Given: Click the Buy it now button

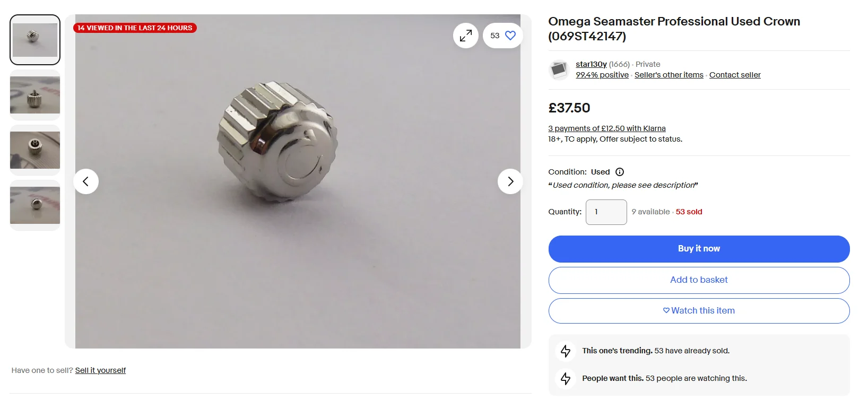Looking at the screenshot, I should click(x=699, y=249).
